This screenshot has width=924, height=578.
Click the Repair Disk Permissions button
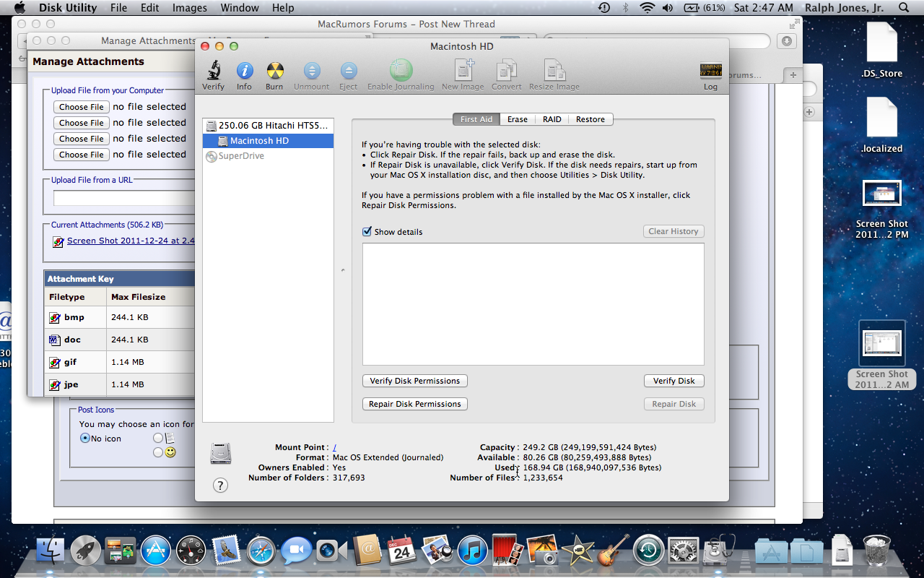click(415, 404)
